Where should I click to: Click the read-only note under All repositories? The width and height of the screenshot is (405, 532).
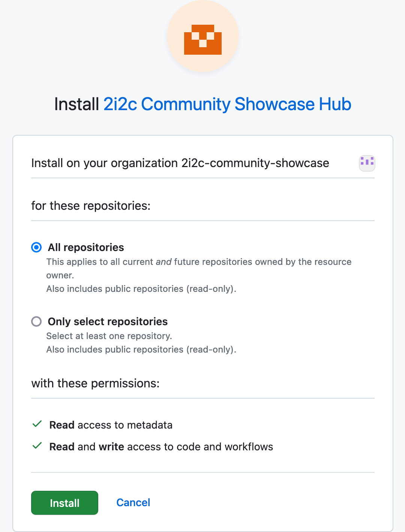pyautogui.click(x=141, y=289)
